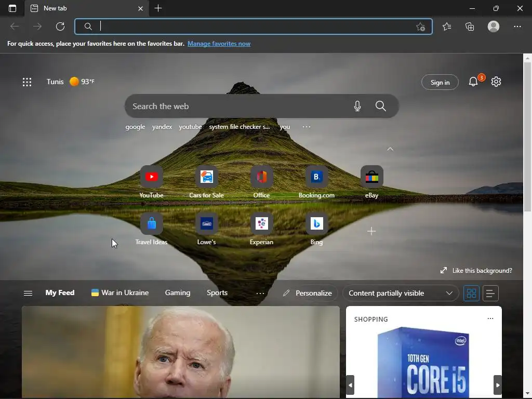Open the Travel Ideas quick link
Screen dimensions: 532x399
[151, 229]
